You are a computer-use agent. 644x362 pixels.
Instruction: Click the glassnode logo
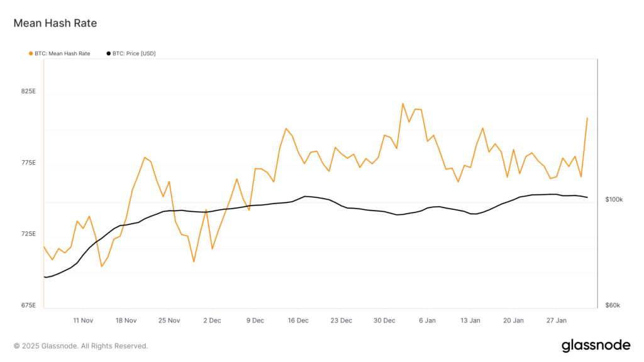click(x=595, y=345)
